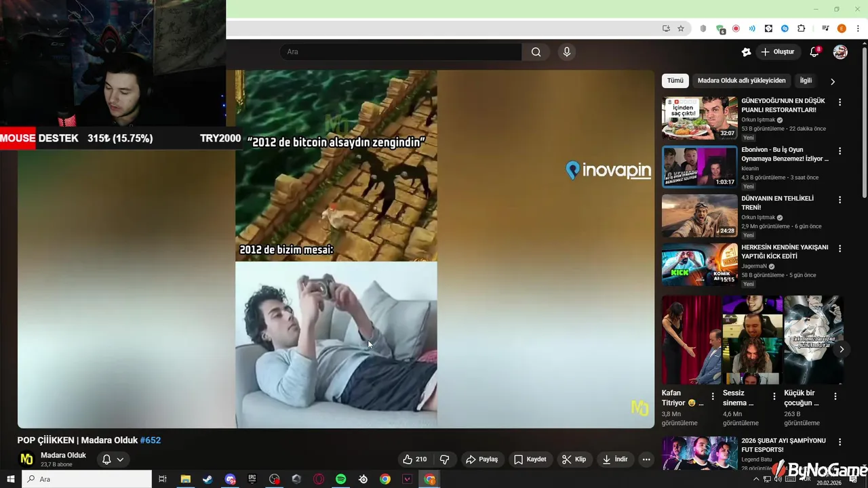Open options for Kafan Titriyor short
The image size is (868, 488).
pos(713,396)
